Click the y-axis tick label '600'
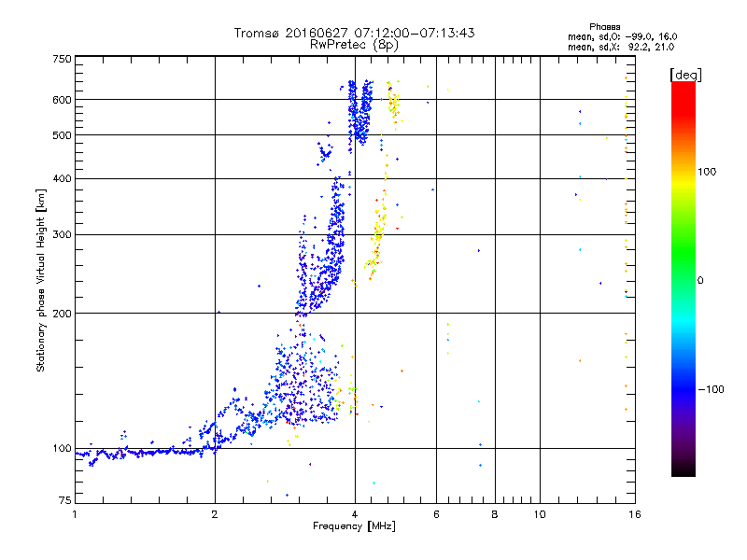 coord(62,100)
